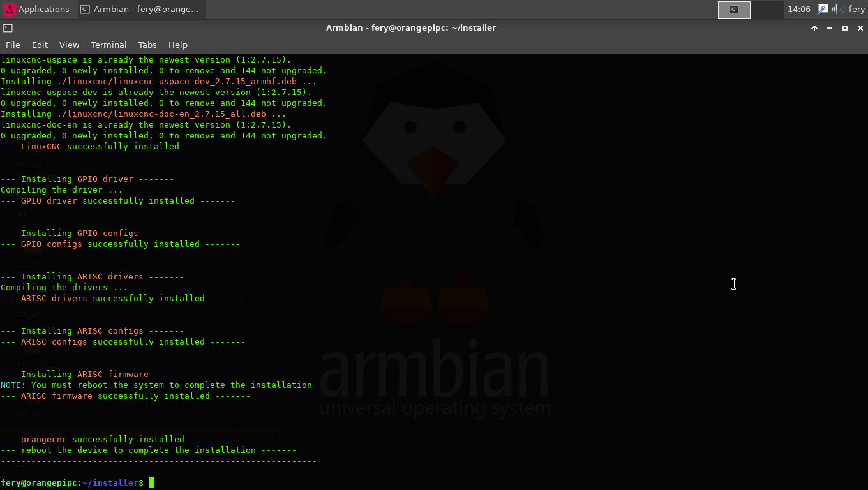Click 'linuxcnc-doc-en is already the newest version' line
Screen dimensions: 868x490
[146, 125]
